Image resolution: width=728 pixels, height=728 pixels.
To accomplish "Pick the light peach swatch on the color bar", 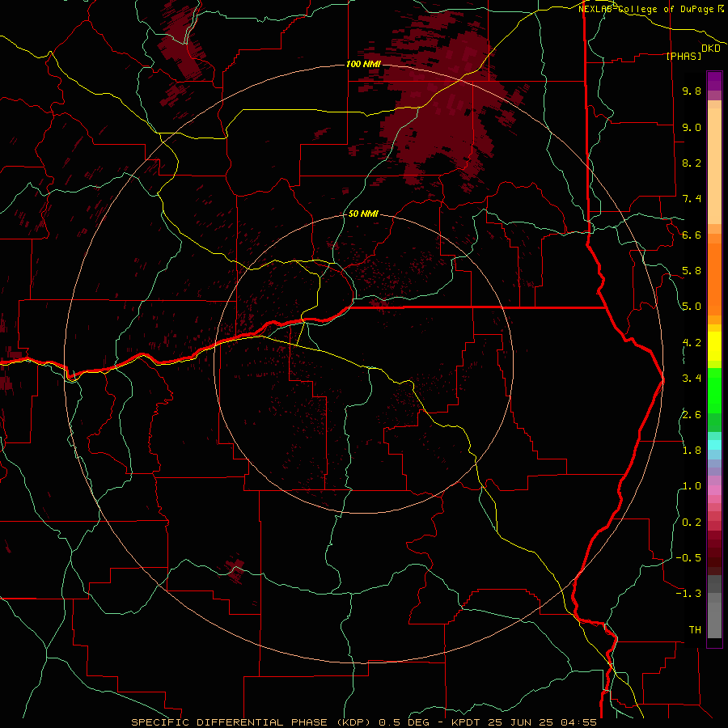I will pyautogui.click(x=714, y=166).
